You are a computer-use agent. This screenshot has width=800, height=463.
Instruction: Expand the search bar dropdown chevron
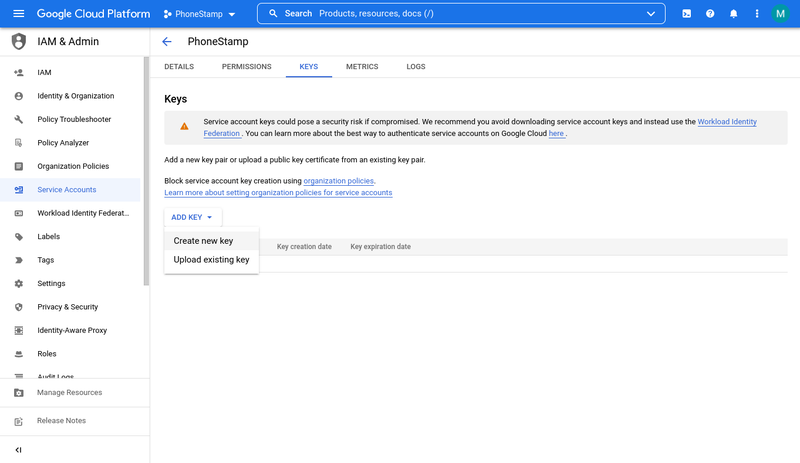[x=651, y=14]
